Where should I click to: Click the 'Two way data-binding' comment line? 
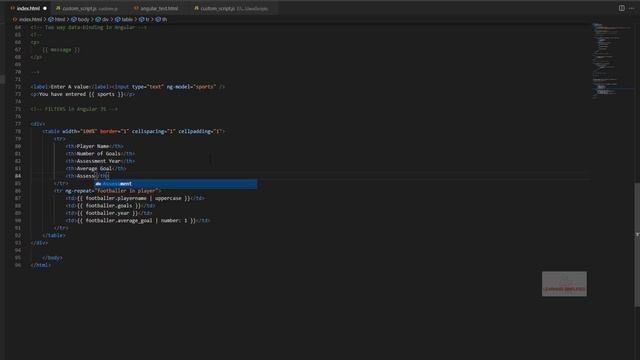(x=89, y=27)
